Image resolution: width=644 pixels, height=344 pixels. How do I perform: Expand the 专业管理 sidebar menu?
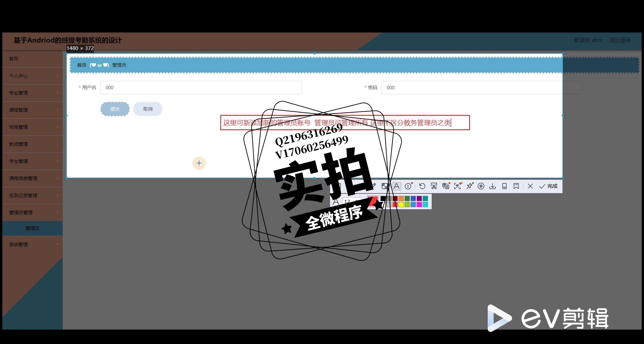point(33,93)
